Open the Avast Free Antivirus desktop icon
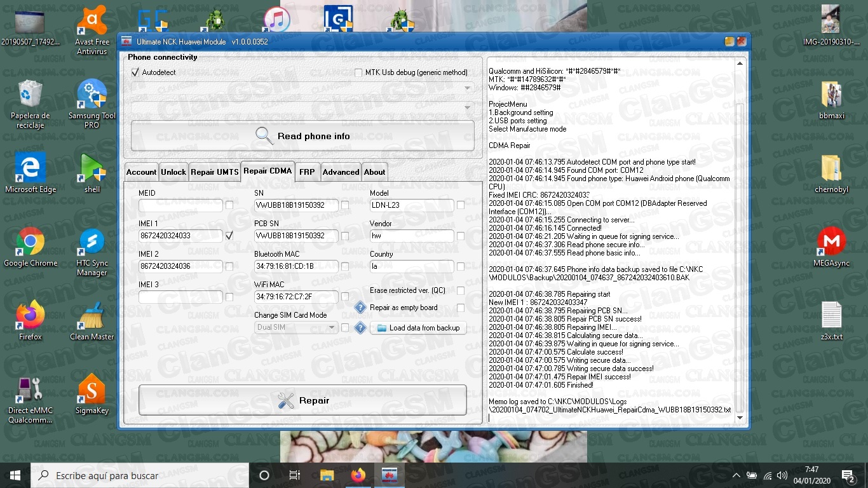868x488 pixels. pyautogui.click(x=92, y=30)
